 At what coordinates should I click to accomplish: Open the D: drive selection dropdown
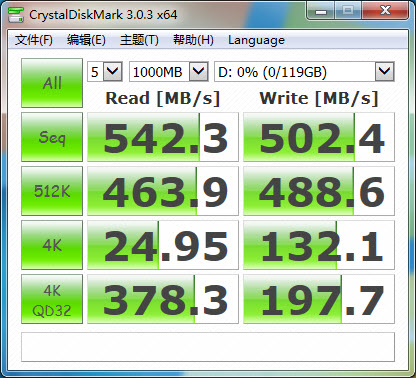tap(304, 72)
